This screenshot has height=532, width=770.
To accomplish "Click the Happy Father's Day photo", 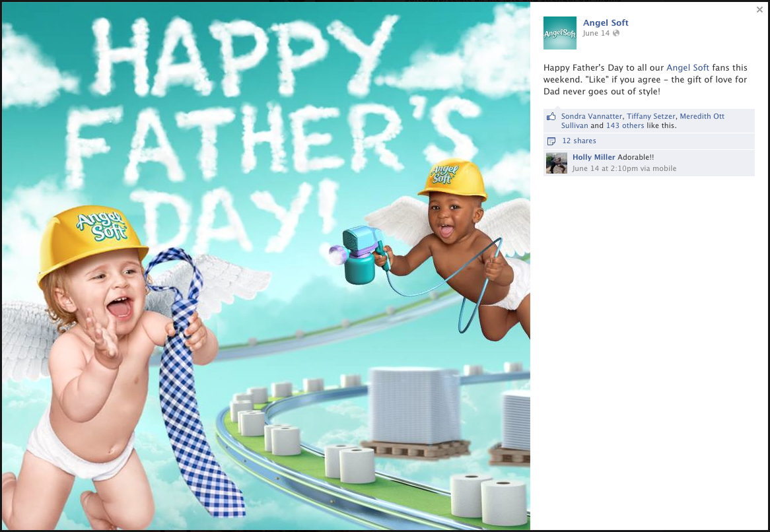I will [265, 266].
